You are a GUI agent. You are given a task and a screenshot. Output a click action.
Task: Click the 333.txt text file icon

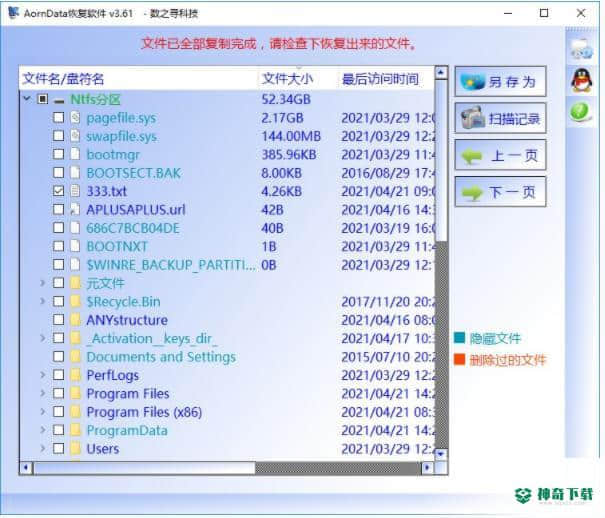75,191
